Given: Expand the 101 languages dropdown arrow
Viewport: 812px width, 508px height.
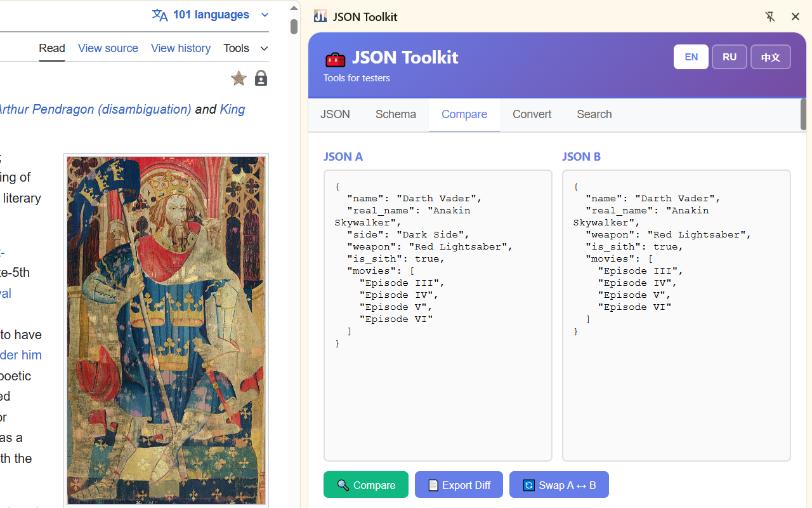Looking at the screenshot, I should 265,15.
